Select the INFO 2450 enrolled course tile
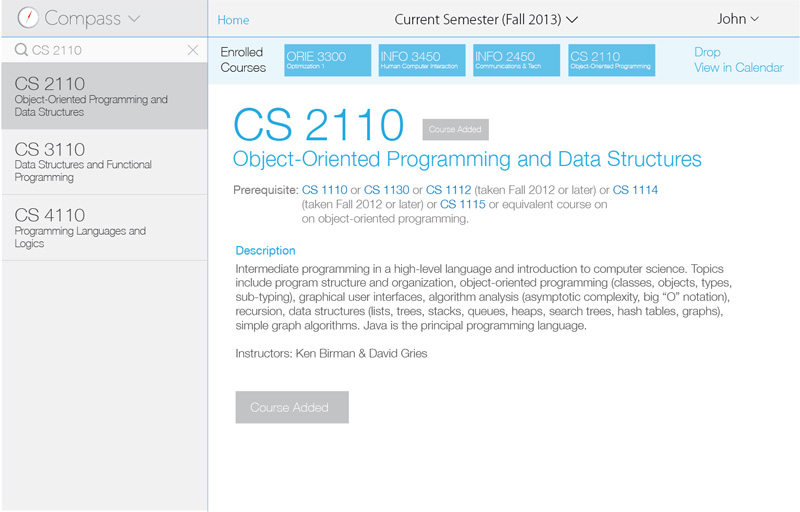Image resolution: width=800 pixels, height=512 pixels. coord(516,60)
